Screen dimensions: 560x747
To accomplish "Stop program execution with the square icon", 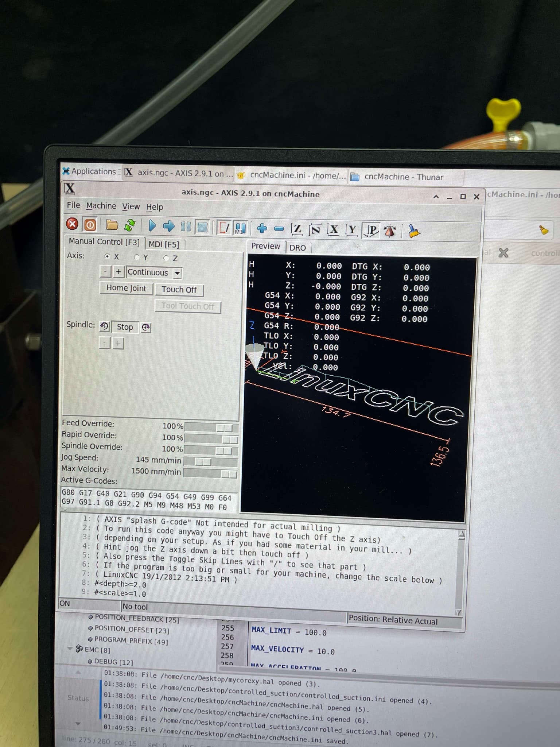I will [x=202, y=227].
